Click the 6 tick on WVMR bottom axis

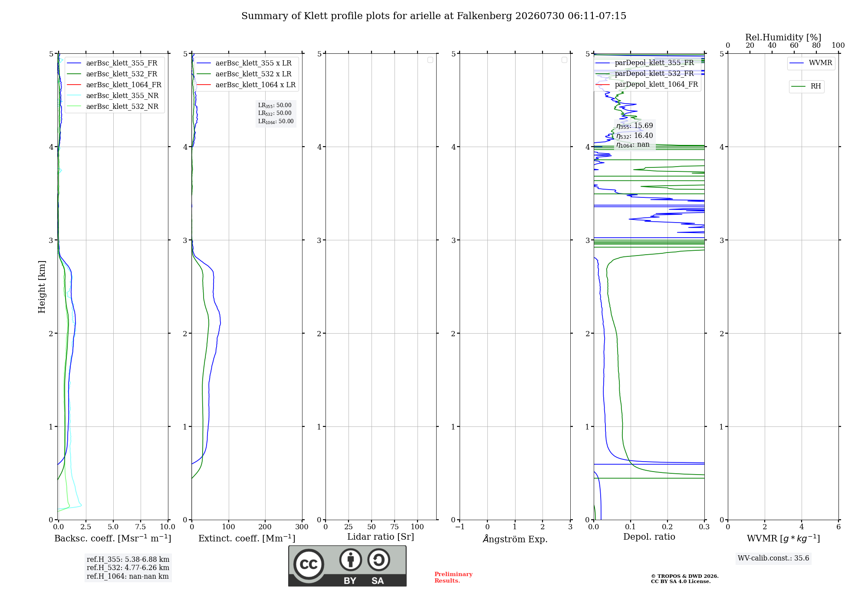(838, 527)
